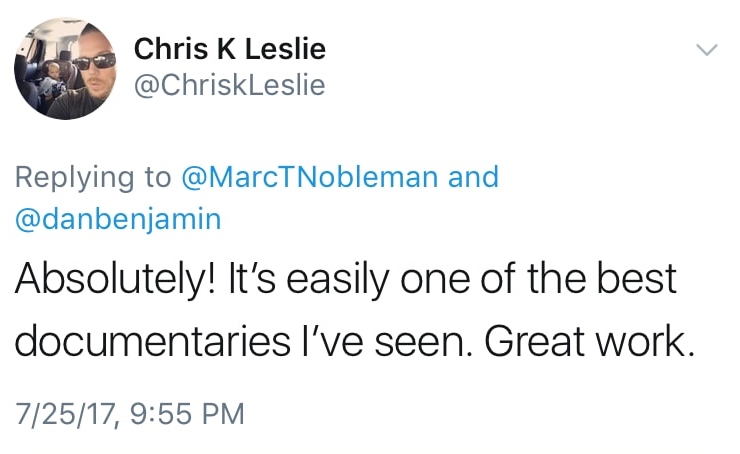Screen dimensions: 740x454
Task: Visit the @danbenjamin mention link
Action: tap(117, 220)
